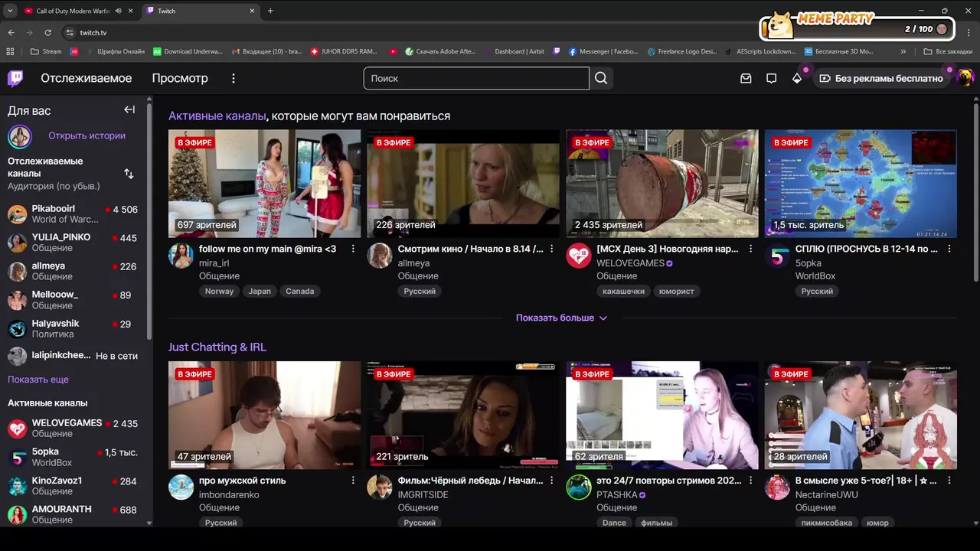
Task: Open the WELOVEGAMES barrel stream thumbnail
Action: point(662,184)
